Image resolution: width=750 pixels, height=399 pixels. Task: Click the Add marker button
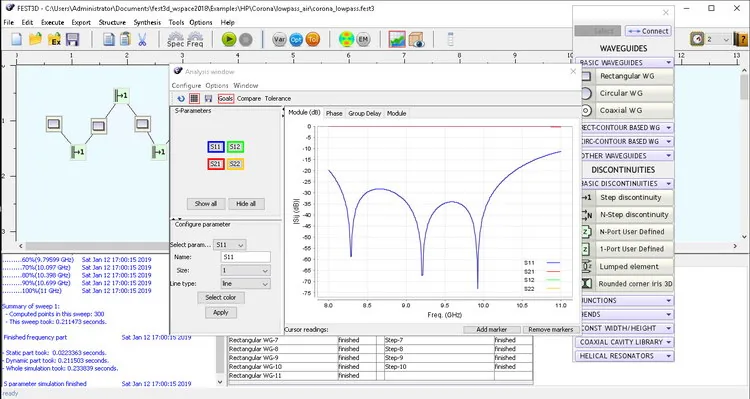[492, 330]
